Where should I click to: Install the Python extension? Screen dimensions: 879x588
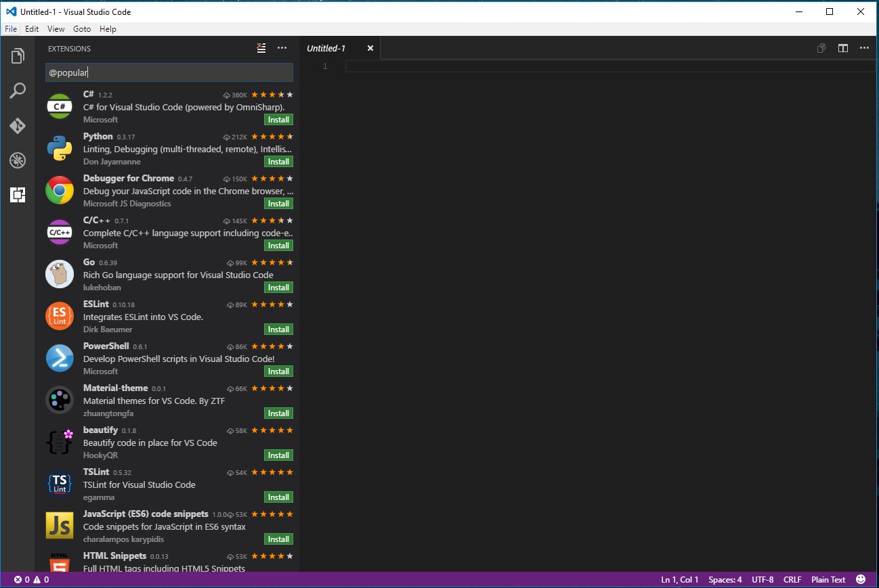point(278,162)
